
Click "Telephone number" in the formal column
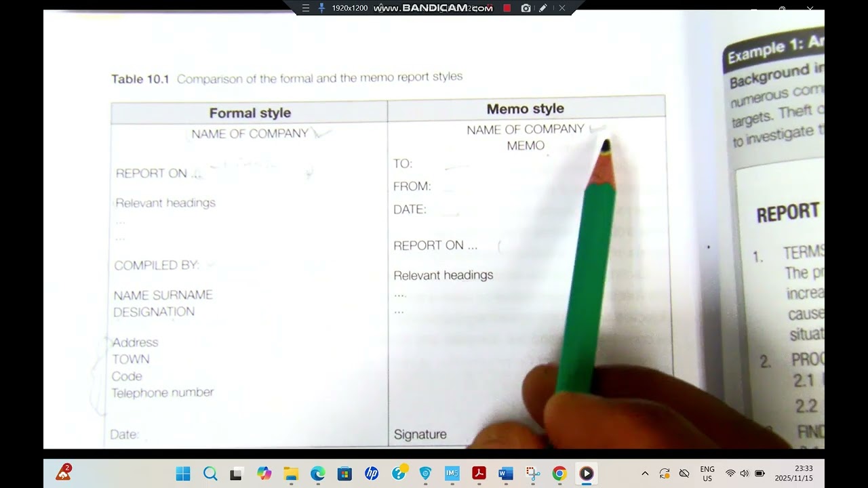163,392
